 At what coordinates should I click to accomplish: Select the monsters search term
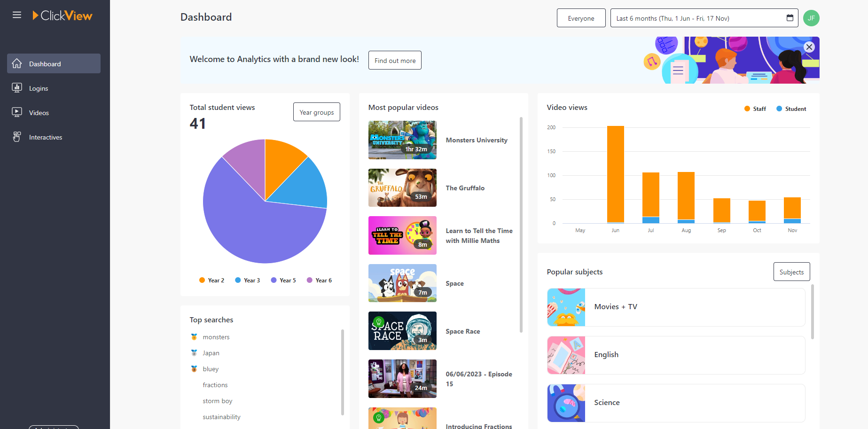216,337
